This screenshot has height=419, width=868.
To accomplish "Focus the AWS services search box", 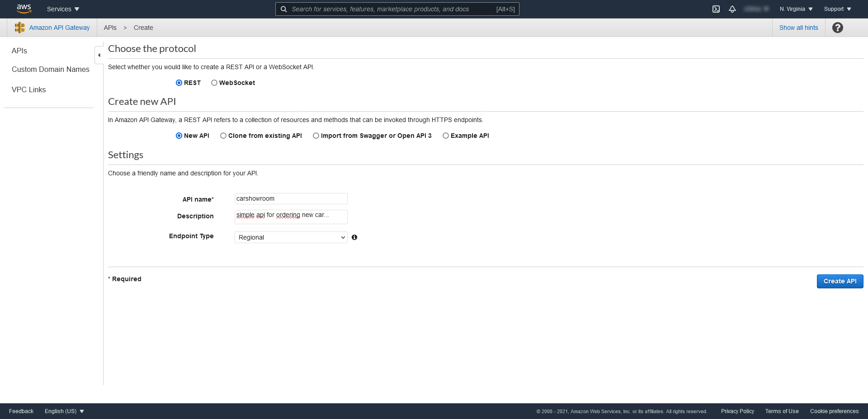I will (397, 9).
